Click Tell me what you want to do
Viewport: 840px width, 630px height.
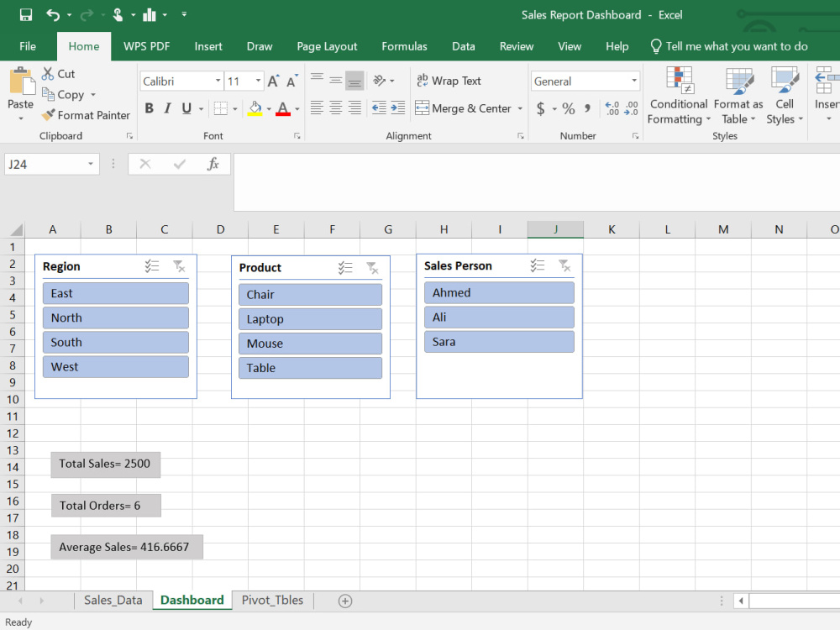click(x=729, y=46)
